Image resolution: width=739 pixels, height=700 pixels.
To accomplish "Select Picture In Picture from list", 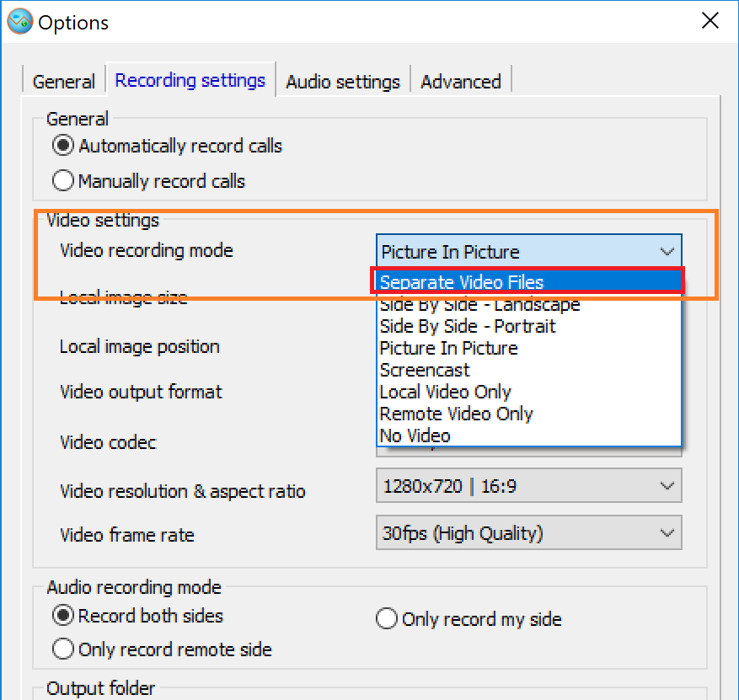I will click(x=530, y=348).
